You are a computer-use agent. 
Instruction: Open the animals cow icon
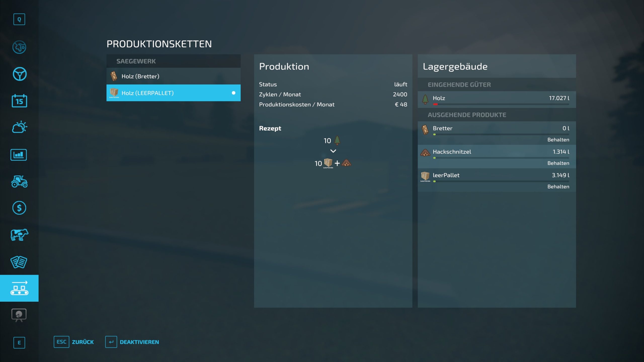pos(19,235)
